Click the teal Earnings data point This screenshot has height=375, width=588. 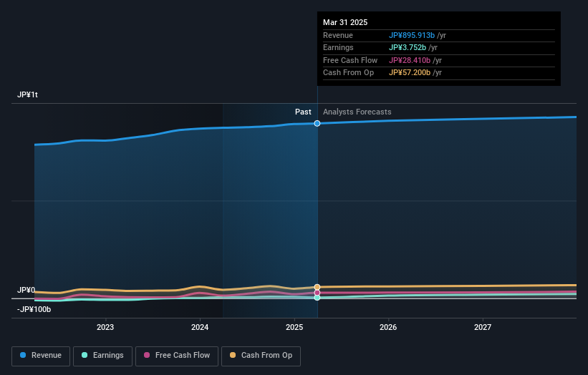(317, 298)
